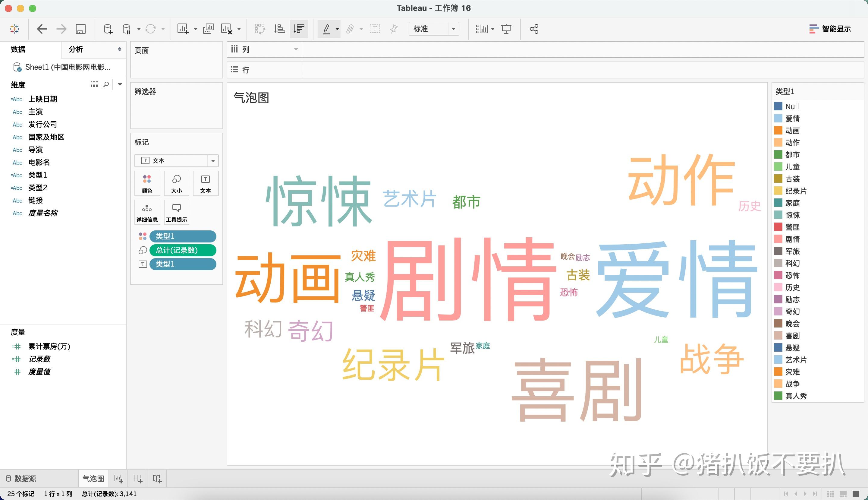The height and width of the screenshot is (500, 868).
Task: Click show tabs grid icon in status bar
Action: point(831,494)
